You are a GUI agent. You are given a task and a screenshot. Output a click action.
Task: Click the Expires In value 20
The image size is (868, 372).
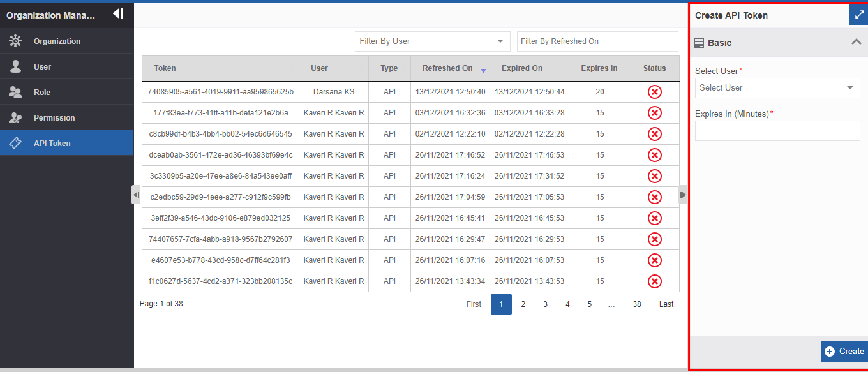(x=600, y=92)
